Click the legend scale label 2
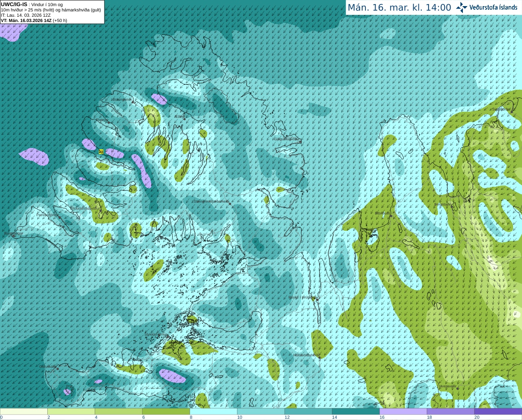 [x=49, y=417]
